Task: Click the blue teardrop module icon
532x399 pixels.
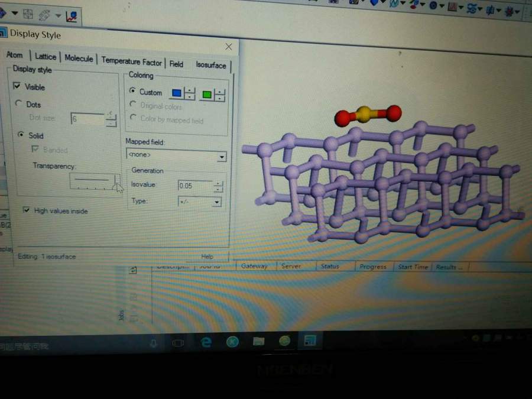Action: pyautogui.click(x=374, y=3)
